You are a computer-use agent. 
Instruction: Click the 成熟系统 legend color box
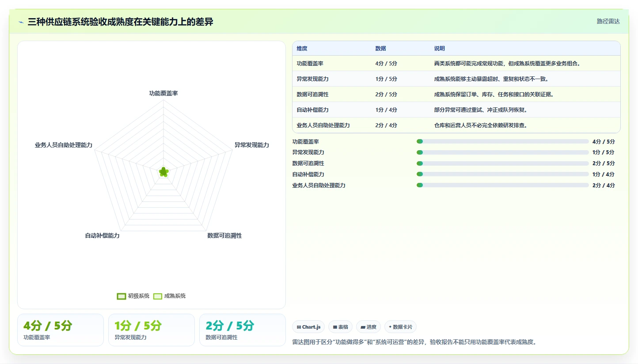(158, 296)
